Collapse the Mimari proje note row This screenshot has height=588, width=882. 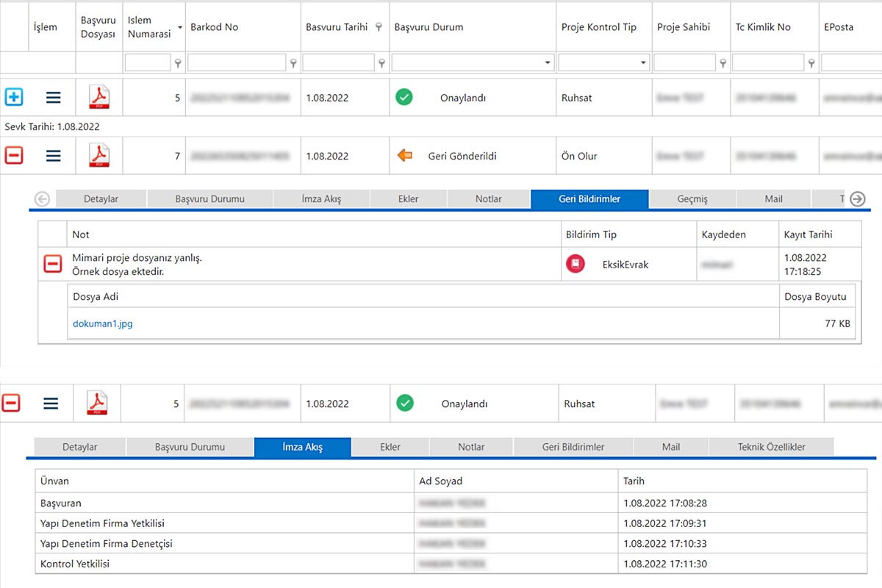click(x=52, y=264)
